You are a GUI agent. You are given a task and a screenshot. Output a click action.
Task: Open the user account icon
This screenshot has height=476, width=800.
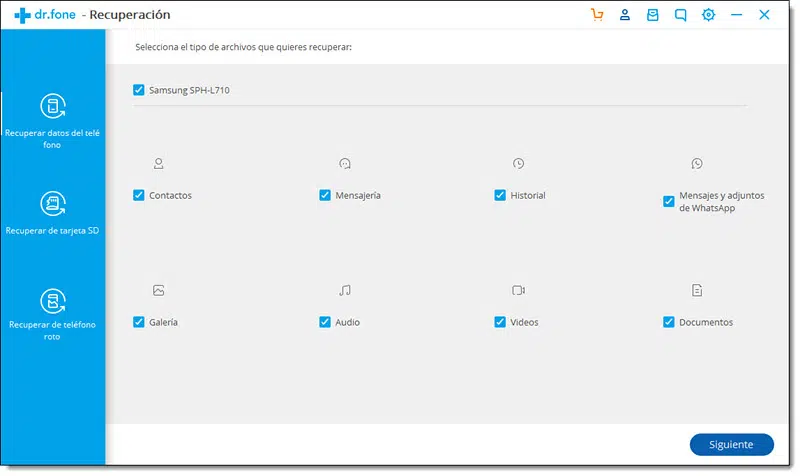point(624,15)
